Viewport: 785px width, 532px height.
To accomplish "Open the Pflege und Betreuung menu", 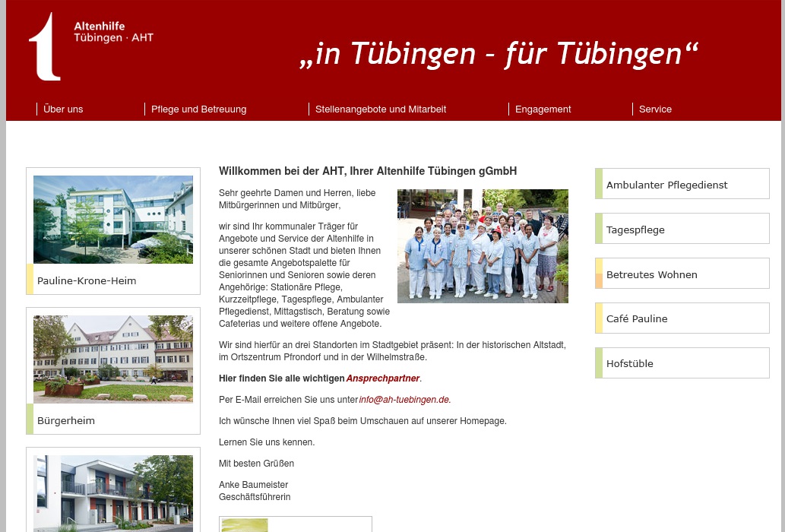I will (x=198, y=109).
